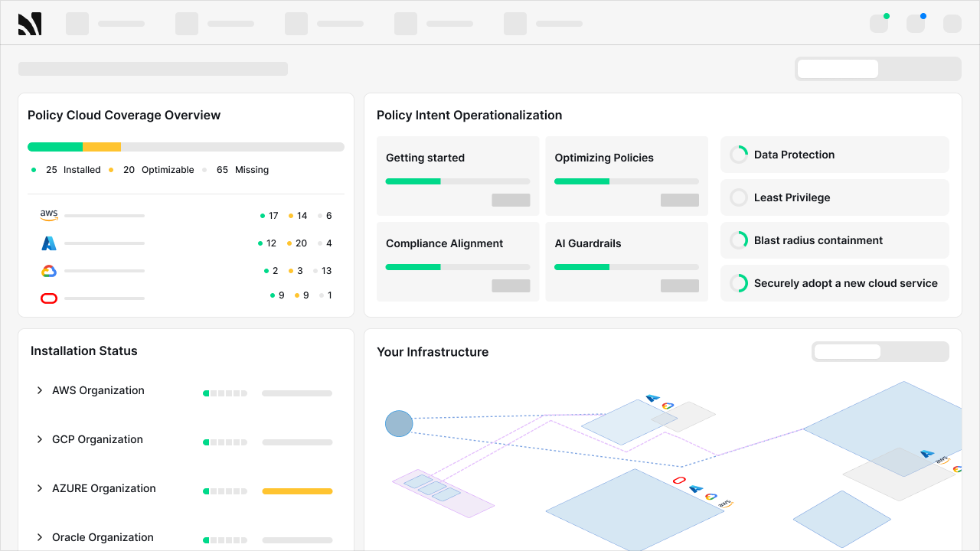Click the "Policy Intent Operationalization" heading
Viewport: 980px width, 551px height.
click(x=469, y=116)
